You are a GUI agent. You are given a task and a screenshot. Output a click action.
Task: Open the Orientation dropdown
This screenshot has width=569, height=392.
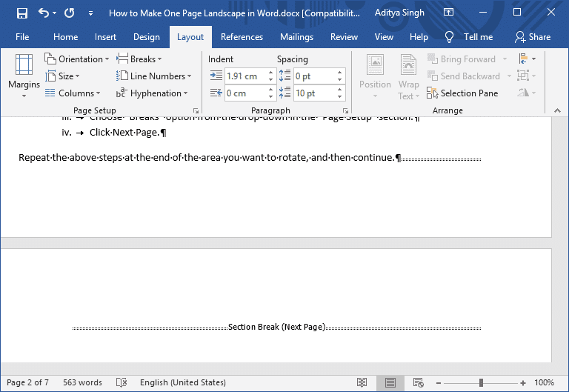tap(76, 59)
